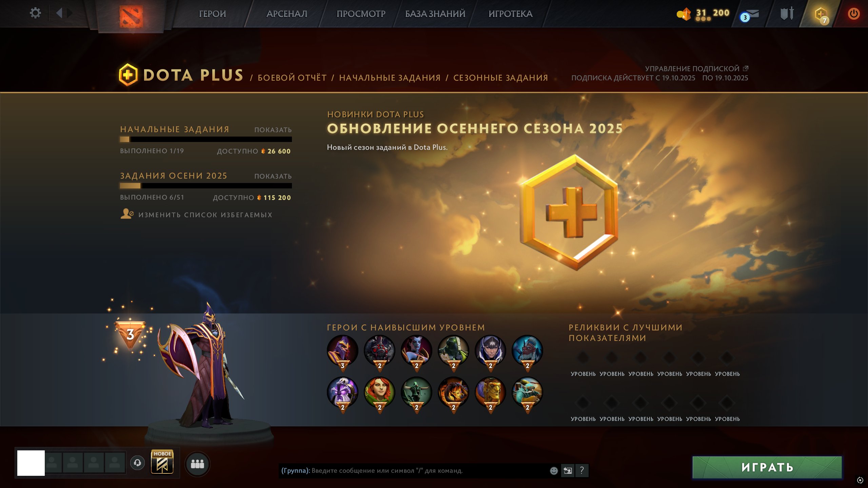Open the party group icon near chat
The width and height of the screenshot is (868, 488).
197,464
